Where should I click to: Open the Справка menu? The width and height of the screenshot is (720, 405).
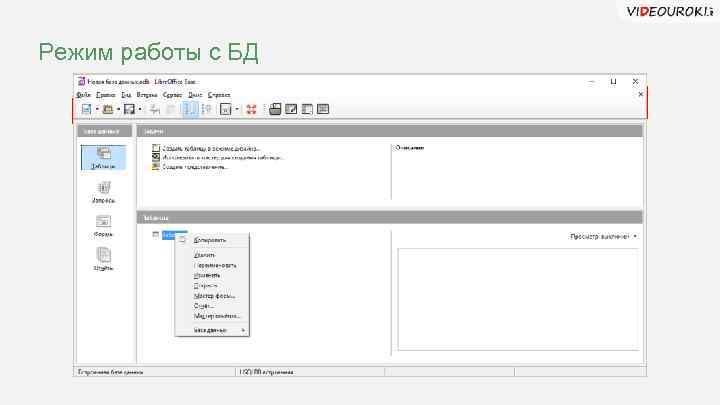point(219,95)
